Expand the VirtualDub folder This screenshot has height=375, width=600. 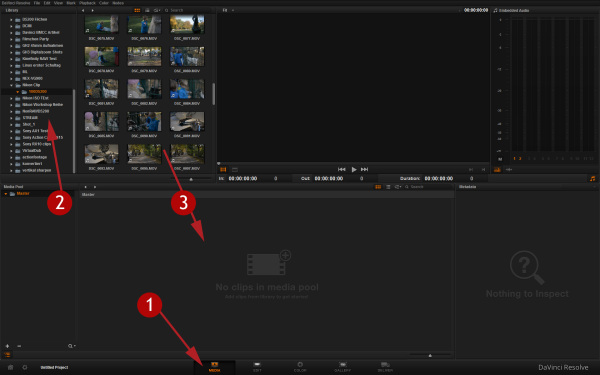[11, 151]
